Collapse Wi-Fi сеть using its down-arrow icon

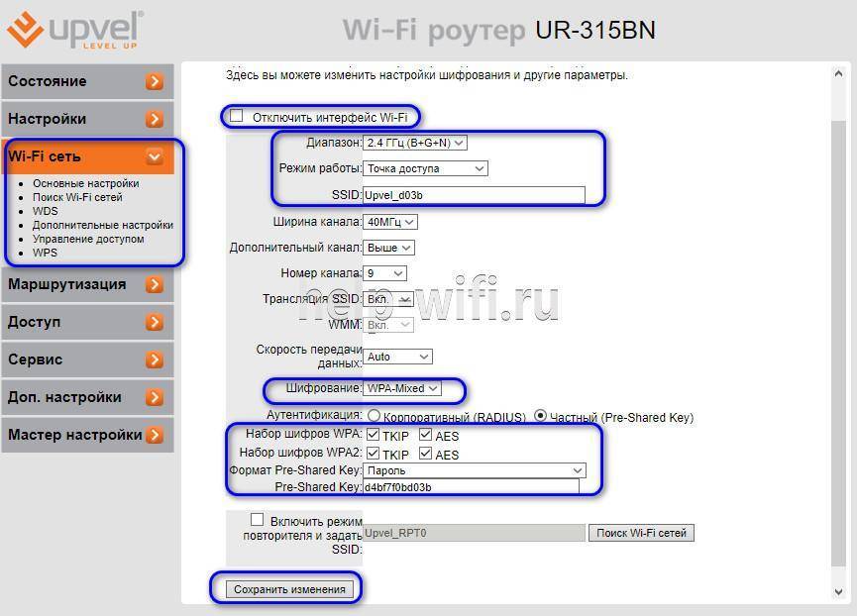154,156
